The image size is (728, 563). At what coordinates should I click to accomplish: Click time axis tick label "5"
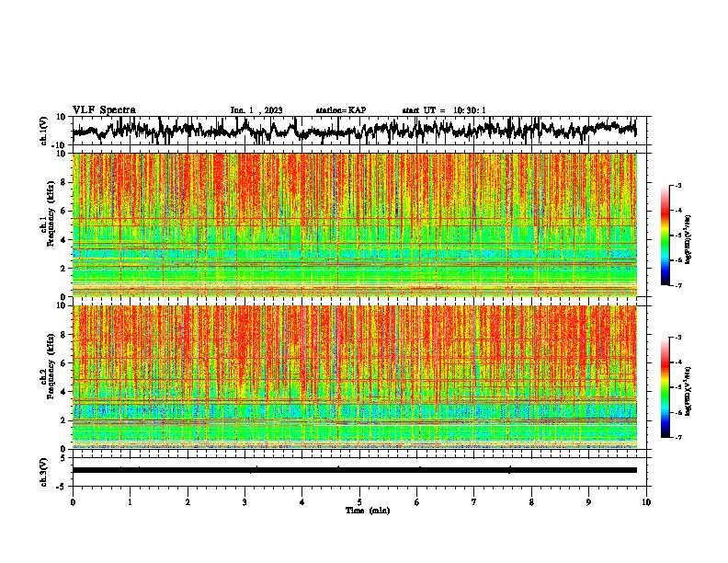pyautogui.click(x=359, y=502)
